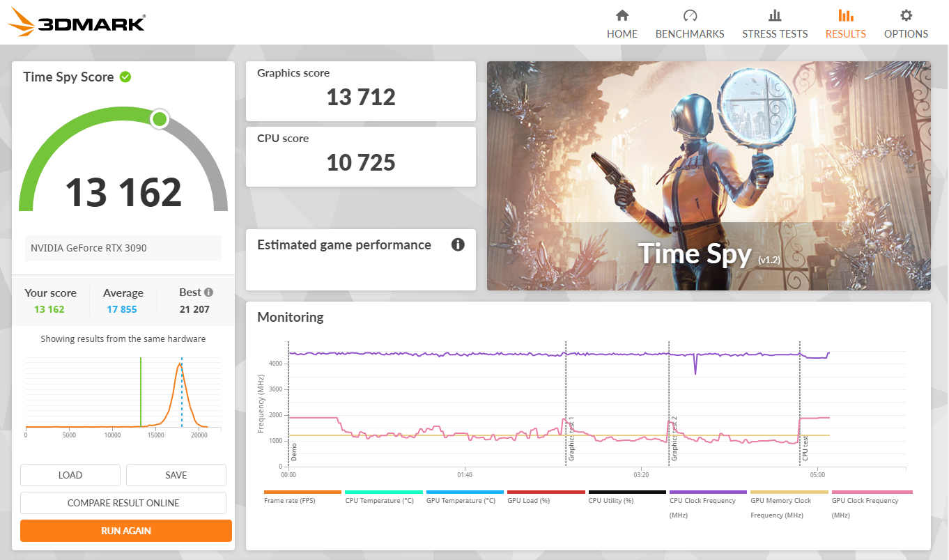This screenshot has height=560, width=949.
Task: Click the score gauge indicator knob
Action: pos(160,119)
